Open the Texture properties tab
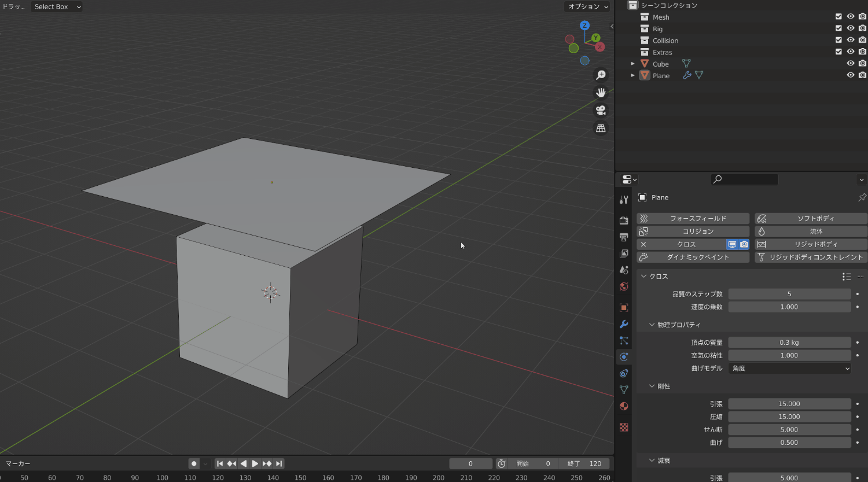Viewport: 868px width, 482px height. pyautogui.click(x=624, y=427)
